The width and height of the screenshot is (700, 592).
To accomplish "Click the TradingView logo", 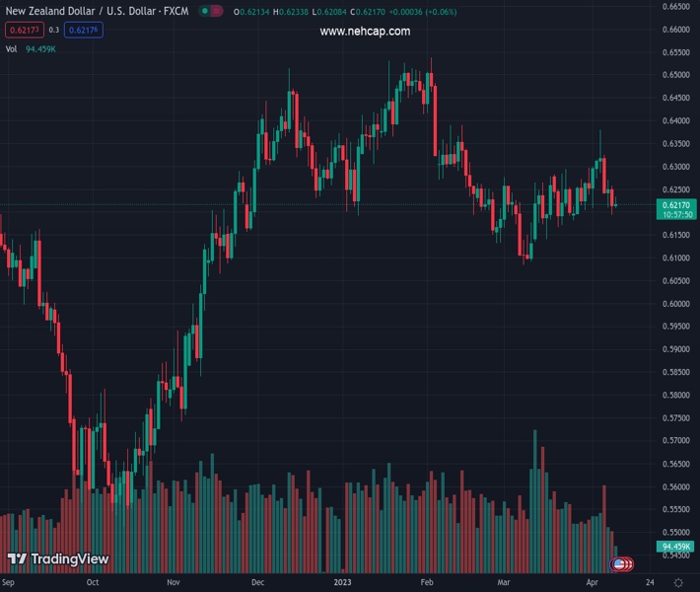I will (57, 559).
